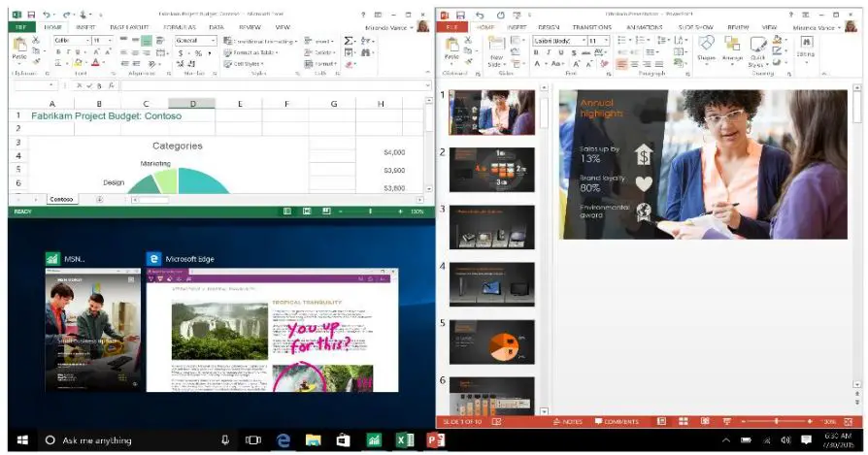
Task: Open the Data tab in Excel
Action: 217,27
